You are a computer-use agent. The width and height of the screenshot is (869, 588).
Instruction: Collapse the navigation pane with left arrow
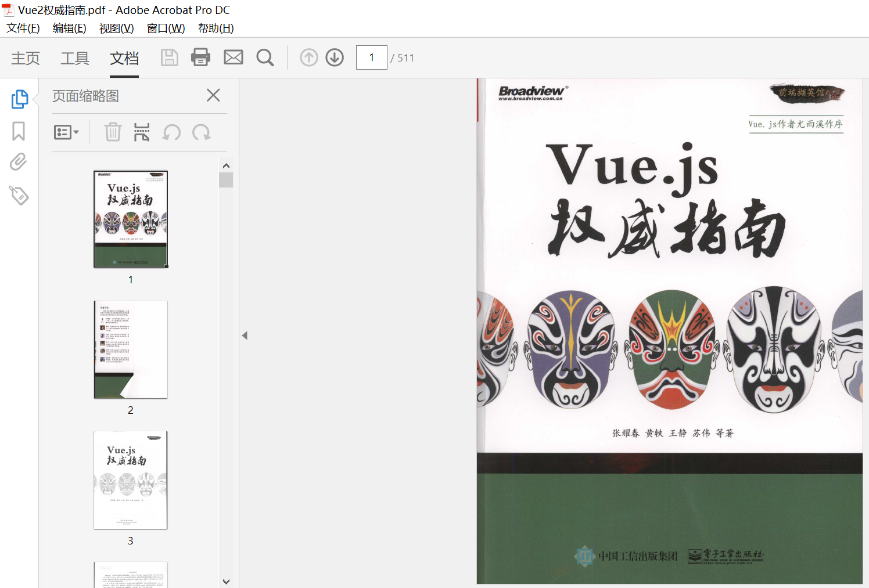[x=245, y=336]
